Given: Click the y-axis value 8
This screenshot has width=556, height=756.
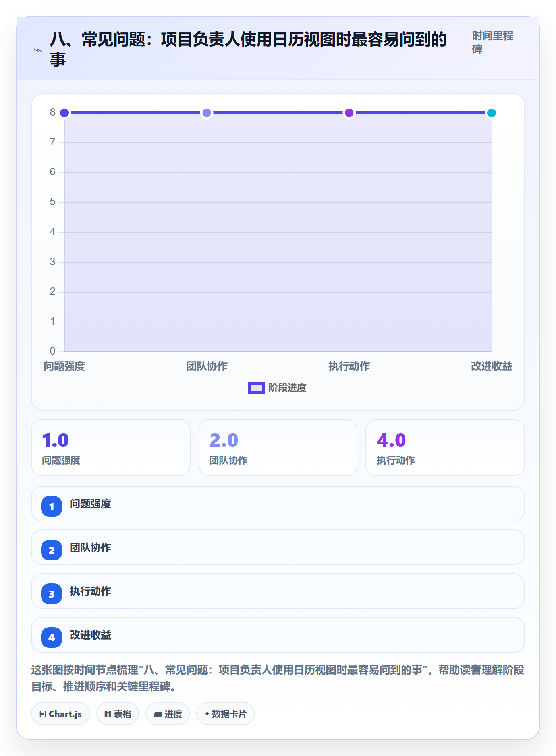Looking at the screenshot, I should click(52, 112).
